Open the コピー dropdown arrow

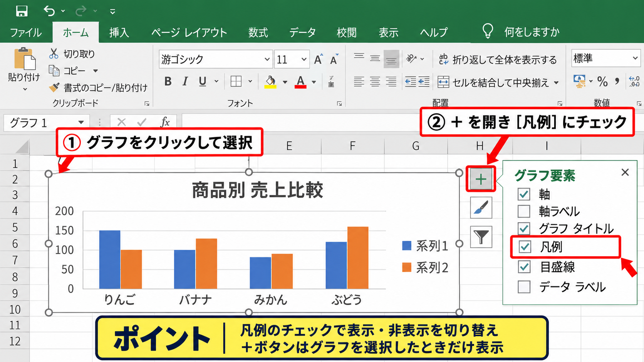click(x=96, y=71)
